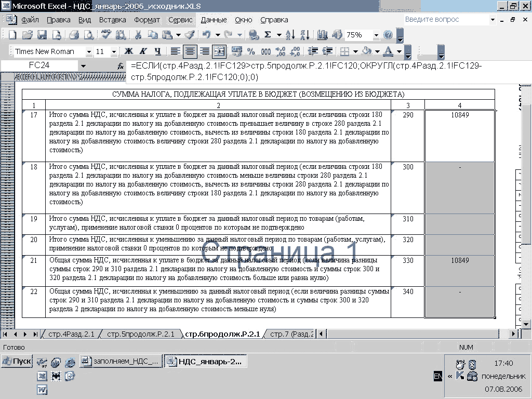Click the Format Painter brush icon

pos(190,35)
